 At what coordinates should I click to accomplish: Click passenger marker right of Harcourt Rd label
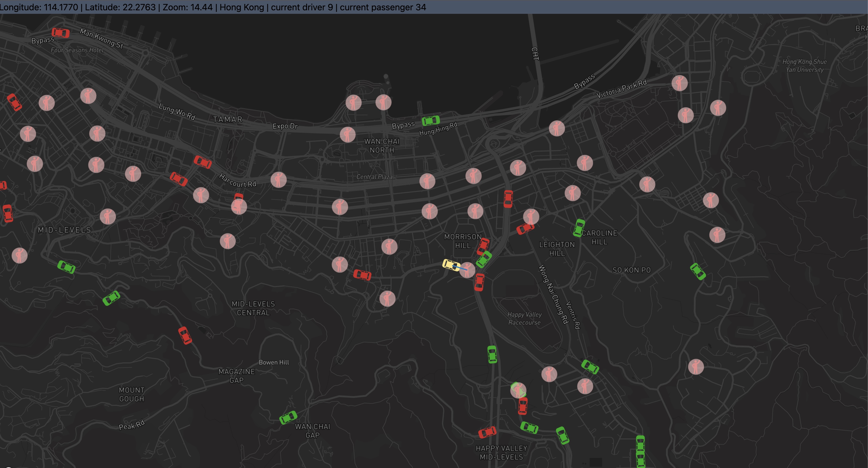point(278,180)
